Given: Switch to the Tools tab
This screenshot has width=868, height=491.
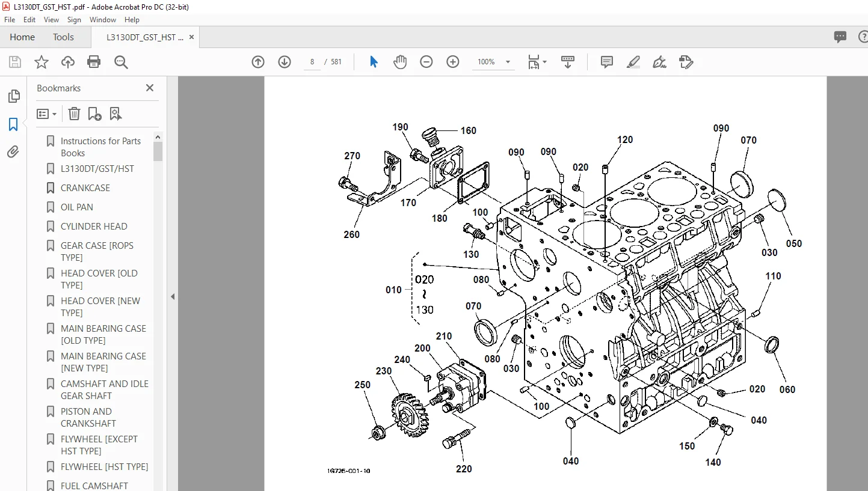Looking at the screenshot, I should (63, 37).
